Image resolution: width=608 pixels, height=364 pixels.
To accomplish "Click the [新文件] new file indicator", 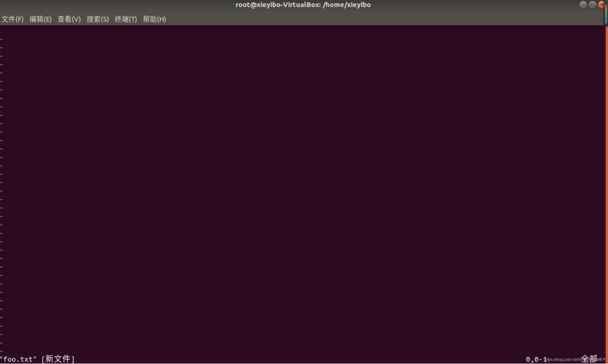I will [58, 359].
